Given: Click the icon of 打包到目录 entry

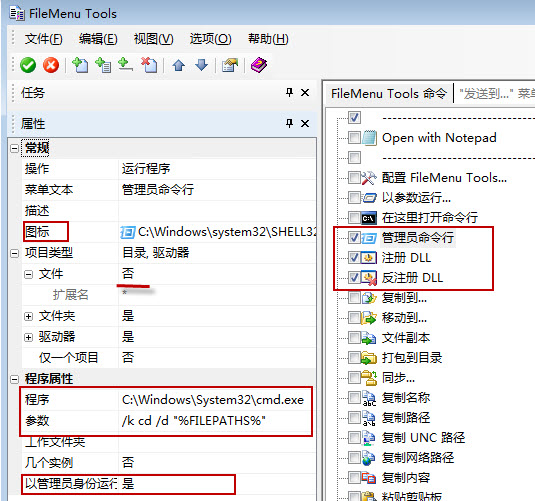Looking at the screenshot, I should [369, 358].
